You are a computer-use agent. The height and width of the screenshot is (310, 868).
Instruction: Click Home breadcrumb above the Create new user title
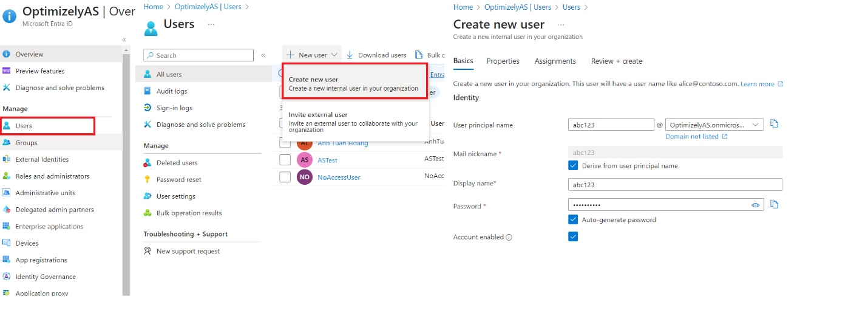pyautogui.click(x=463, y=7)
